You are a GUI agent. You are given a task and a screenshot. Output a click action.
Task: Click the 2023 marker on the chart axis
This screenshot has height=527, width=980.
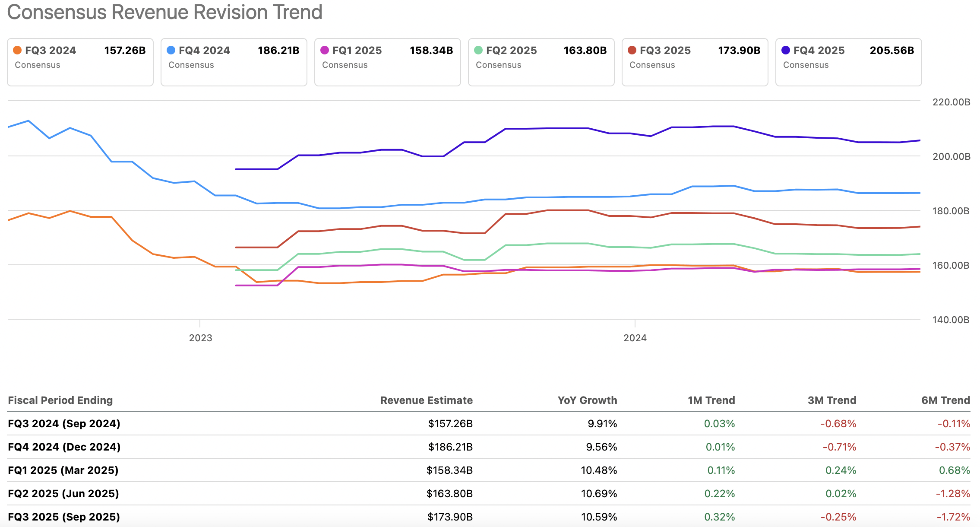click(x=200, y=338)
